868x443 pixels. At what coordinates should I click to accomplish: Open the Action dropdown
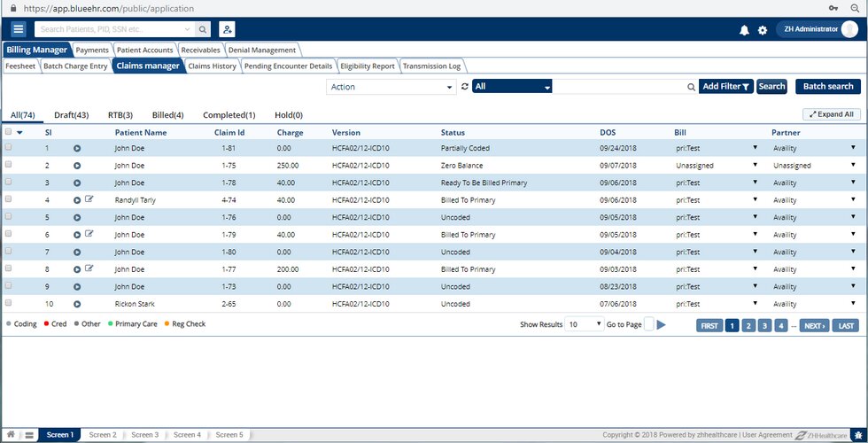391,87
